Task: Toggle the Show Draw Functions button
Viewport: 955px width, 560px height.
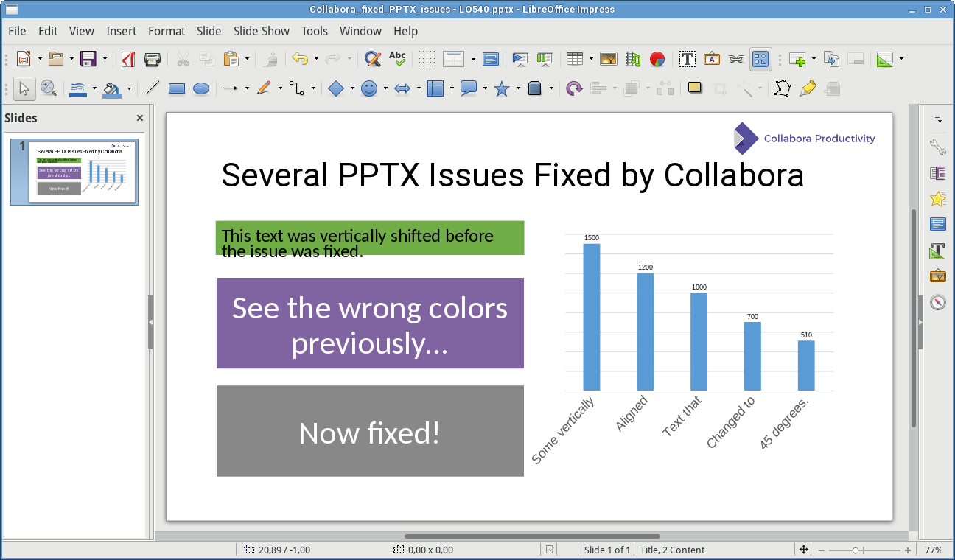Action: (x=761, y=59)
